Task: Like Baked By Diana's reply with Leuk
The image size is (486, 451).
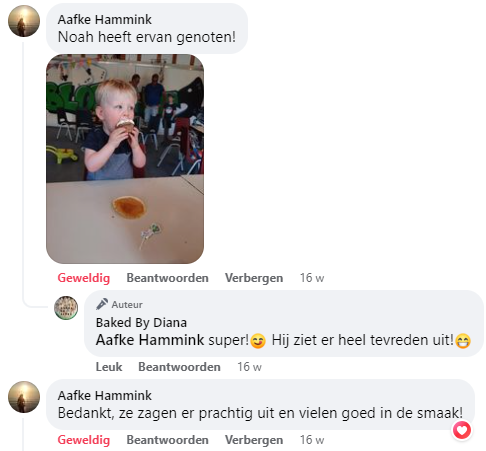Action: pos(109,367)
